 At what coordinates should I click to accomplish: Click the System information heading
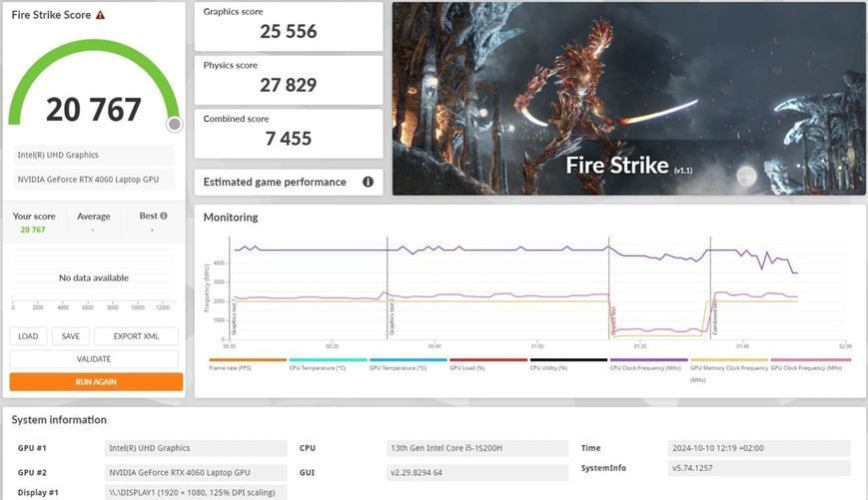[59, 420]
